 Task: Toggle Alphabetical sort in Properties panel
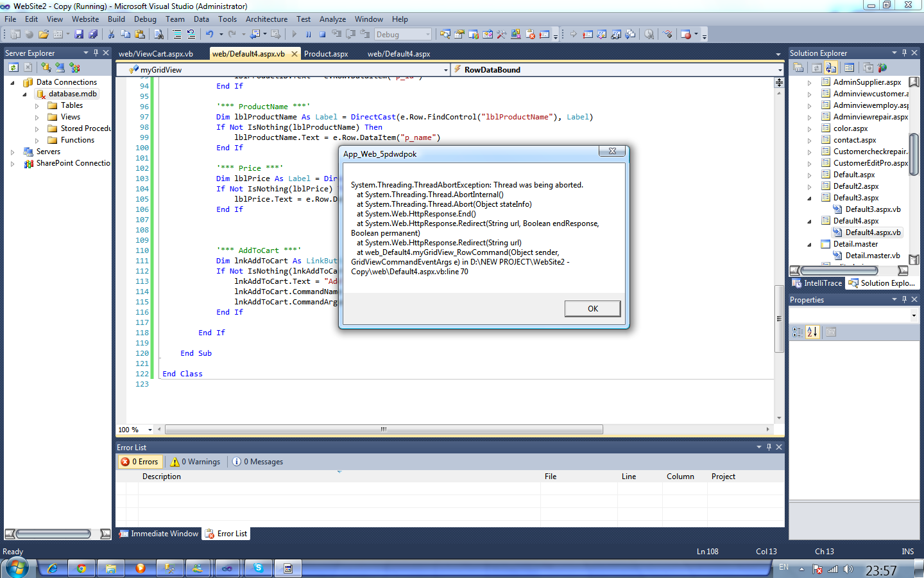[x=812, y=332]
